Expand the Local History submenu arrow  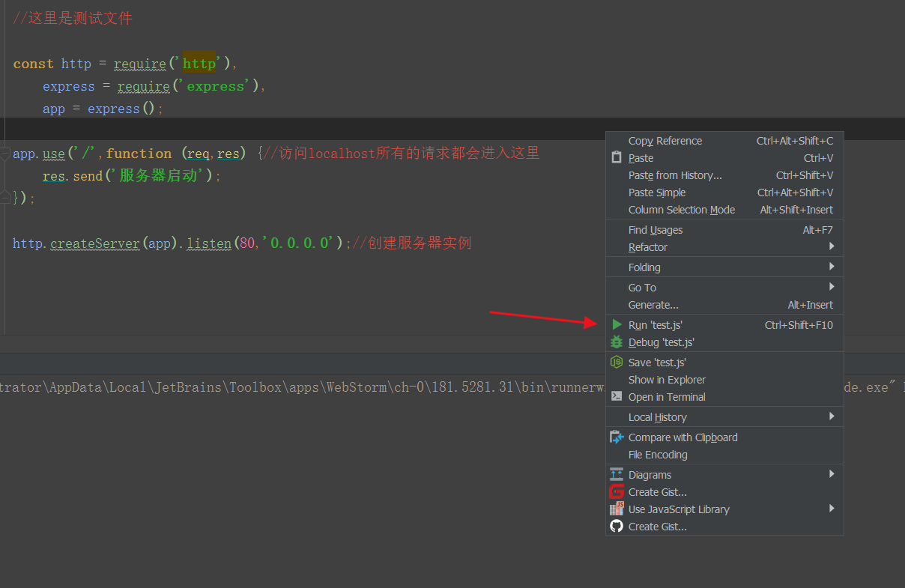point(832,416)
